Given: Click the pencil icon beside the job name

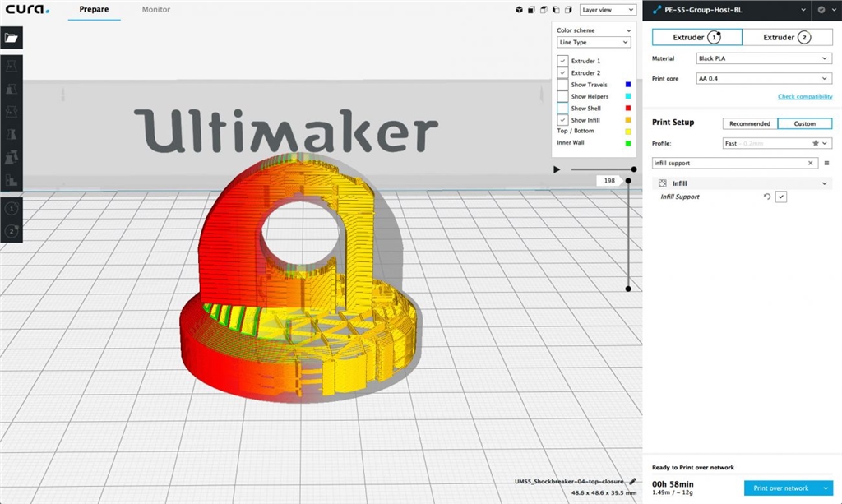Looking at the screenshot, I should 632,481.
